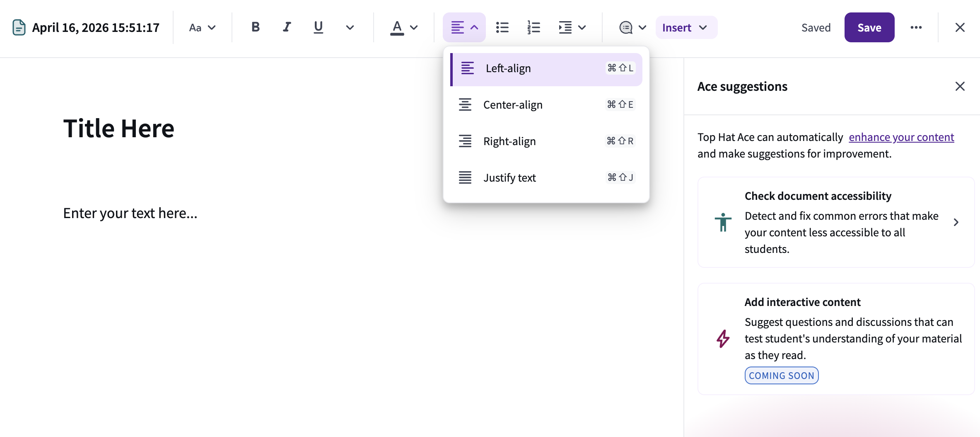
Task: Select Justify text from alignment menu
Action: (x=546, y=178)
